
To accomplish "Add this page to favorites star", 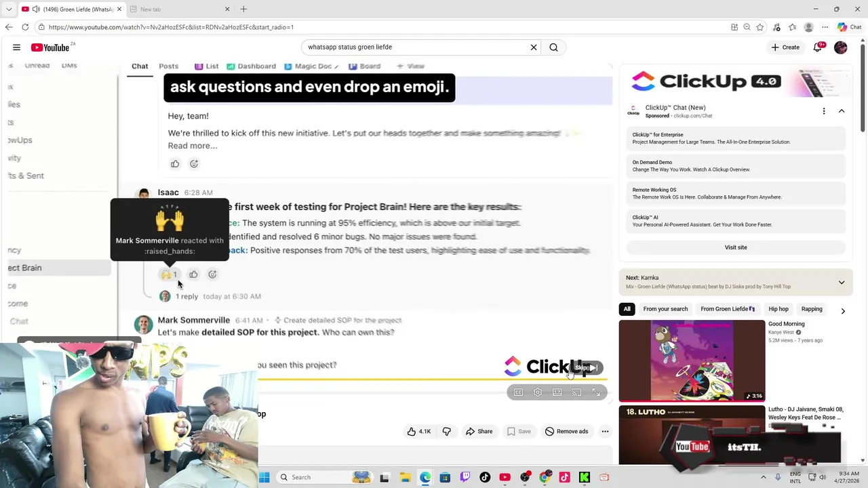I will tap(760, 27).
